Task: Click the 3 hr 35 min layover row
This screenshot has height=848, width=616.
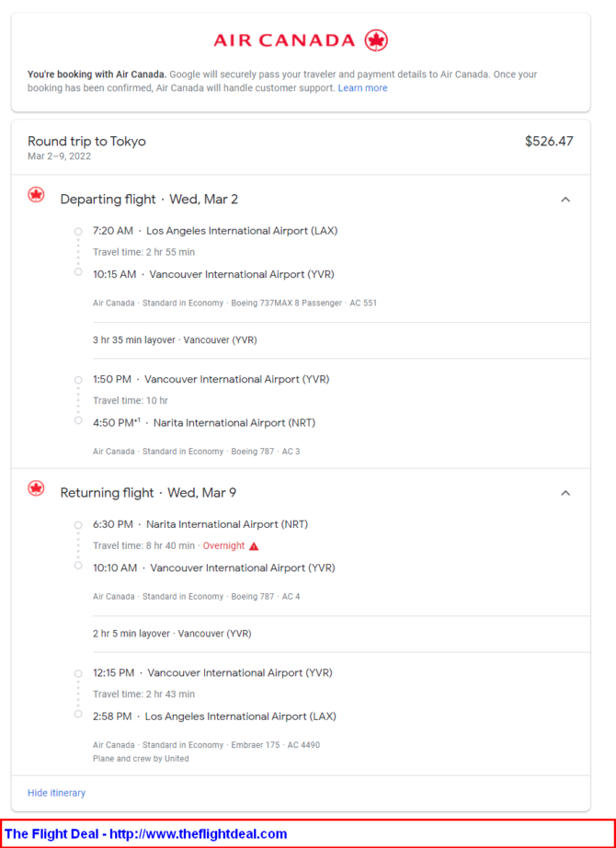Action: click(341, 340)
